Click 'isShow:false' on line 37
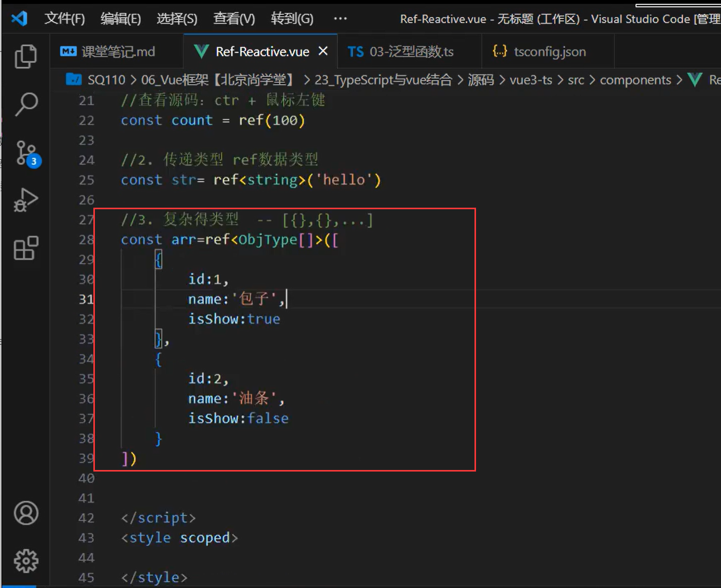Viewport: 721px width, 588px height. tap(238, 418)
